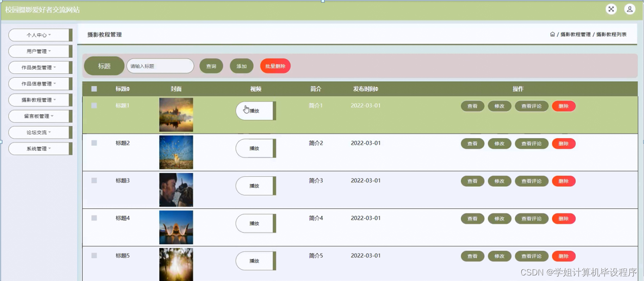644x281 pixels.
Task: Click the 简介3 cell text
Action: coord(316,181)
